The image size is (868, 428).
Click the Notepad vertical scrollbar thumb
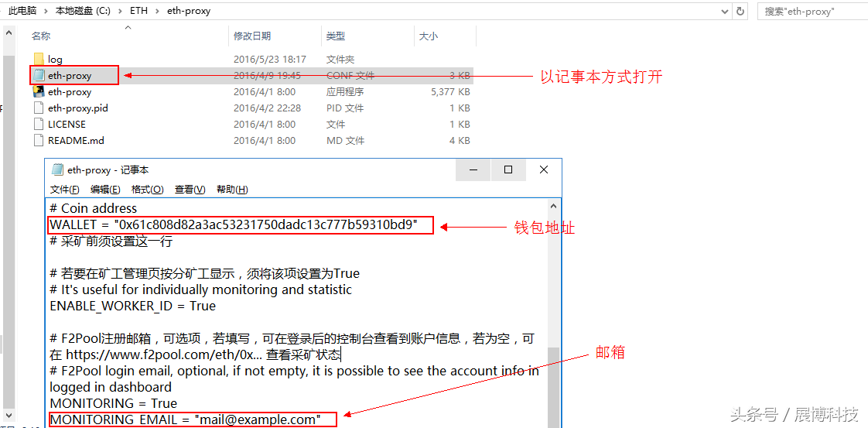[554, 388]
